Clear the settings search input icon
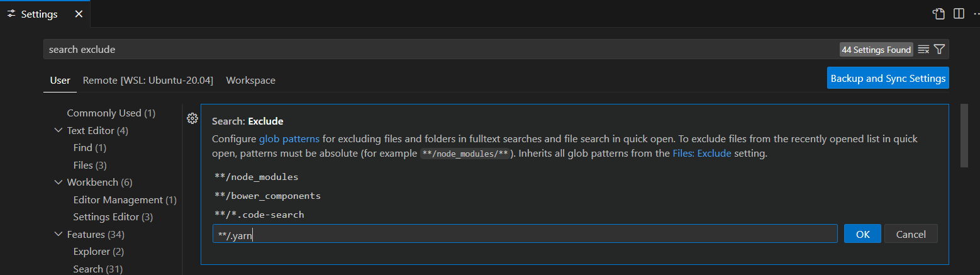 [x=923, y=50]
